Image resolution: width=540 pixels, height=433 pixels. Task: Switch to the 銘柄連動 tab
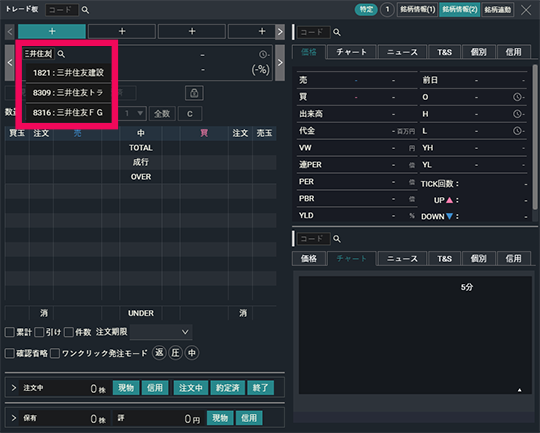[x=498, y=10]
